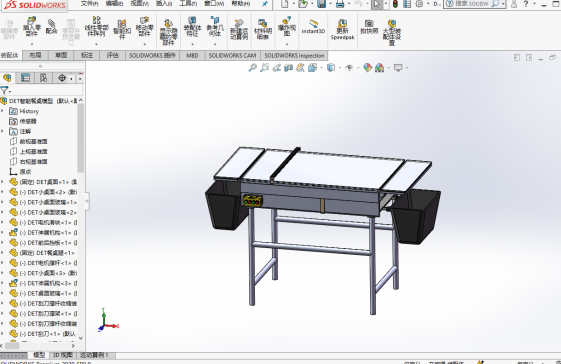Image resolution: width=561 pixels, height=364 pixels.
Task: Click the Exploded View (爆炸视图) icon
Action: pyautogui.click(x=287, y=20)
